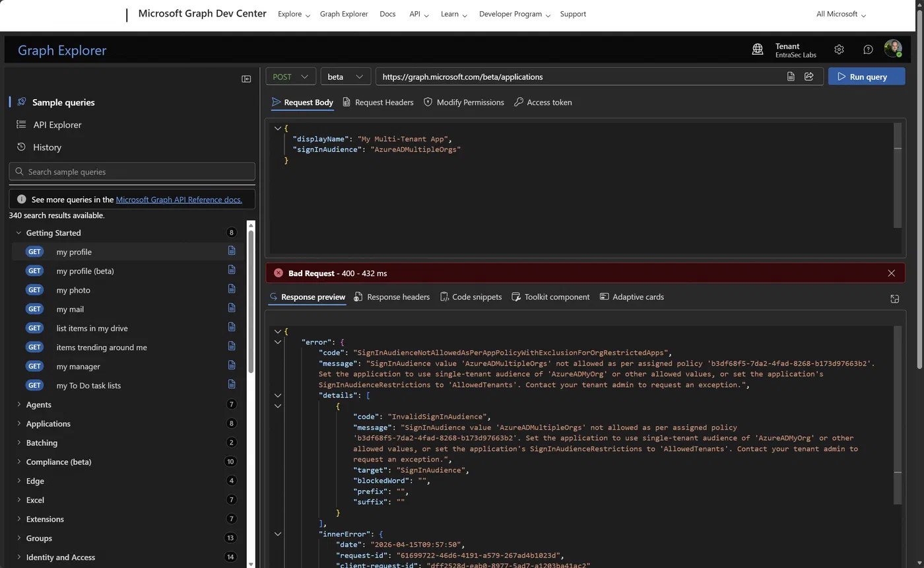Switch to Adaptive cards tab

(x=632, y=297)
